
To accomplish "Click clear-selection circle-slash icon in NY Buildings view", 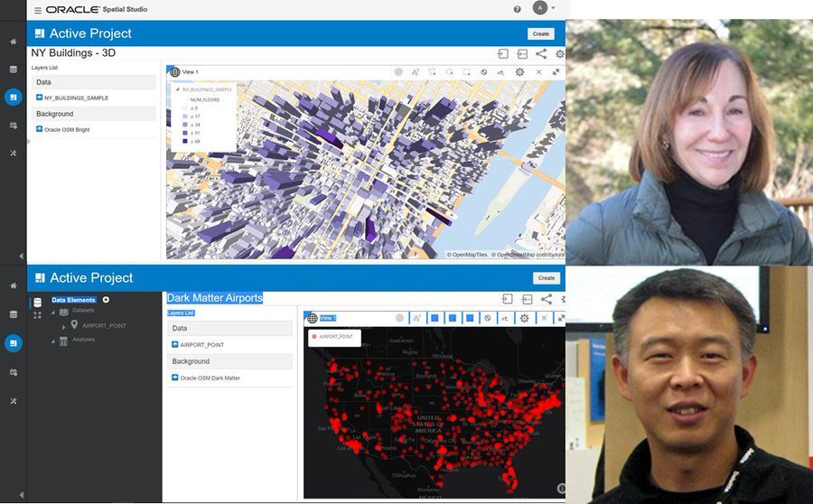I will (484, 72).
